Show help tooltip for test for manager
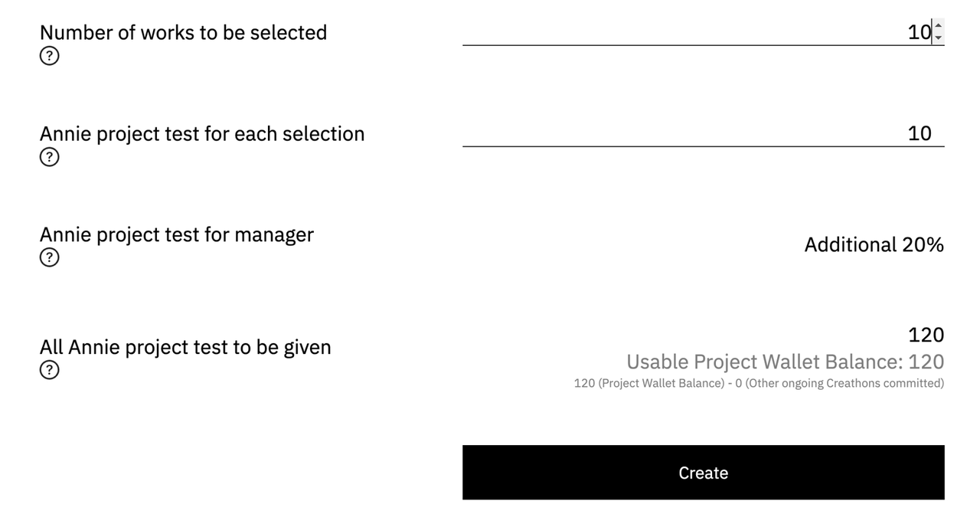Viewport: 980px width, 514px height. pos(49,257)
